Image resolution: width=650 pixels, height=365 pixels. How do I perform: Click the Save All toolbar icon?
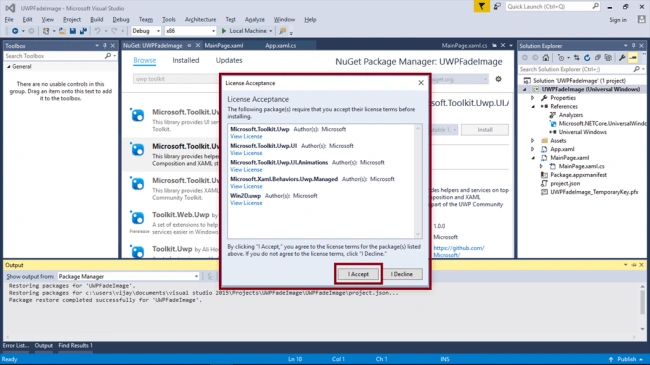point(83,31)
